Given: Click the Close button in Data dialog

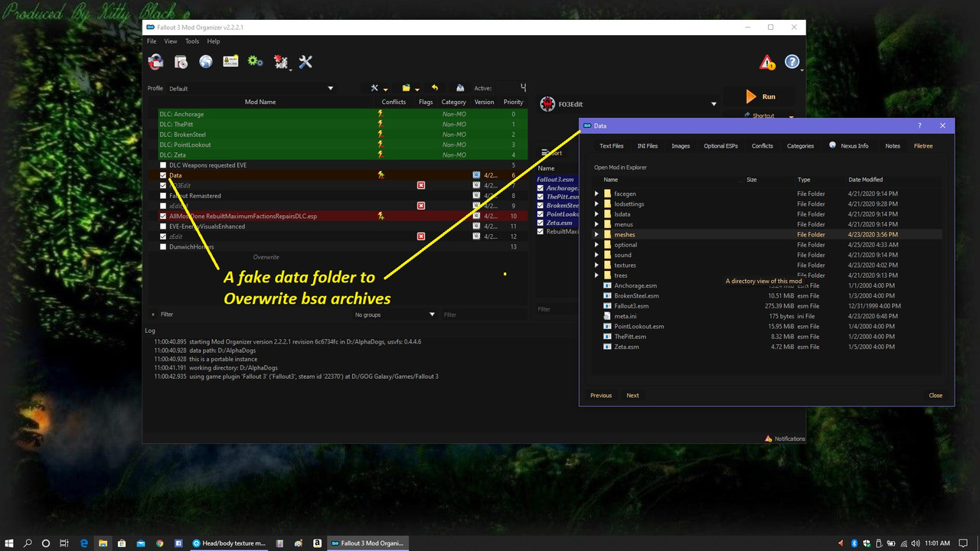Looking at the screenshot, I should click(x=936, y=396).
